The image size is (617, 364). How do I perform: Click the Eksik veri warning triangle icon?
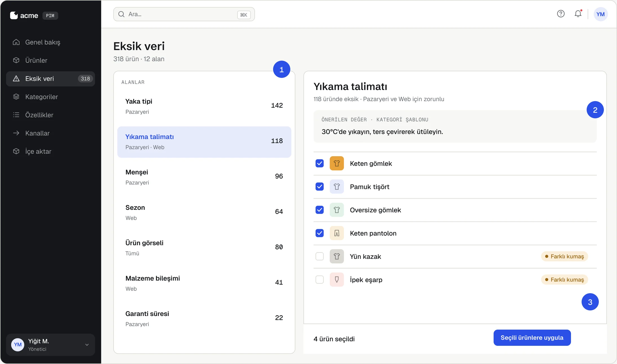pyautogui.click(x=16, y=79)
